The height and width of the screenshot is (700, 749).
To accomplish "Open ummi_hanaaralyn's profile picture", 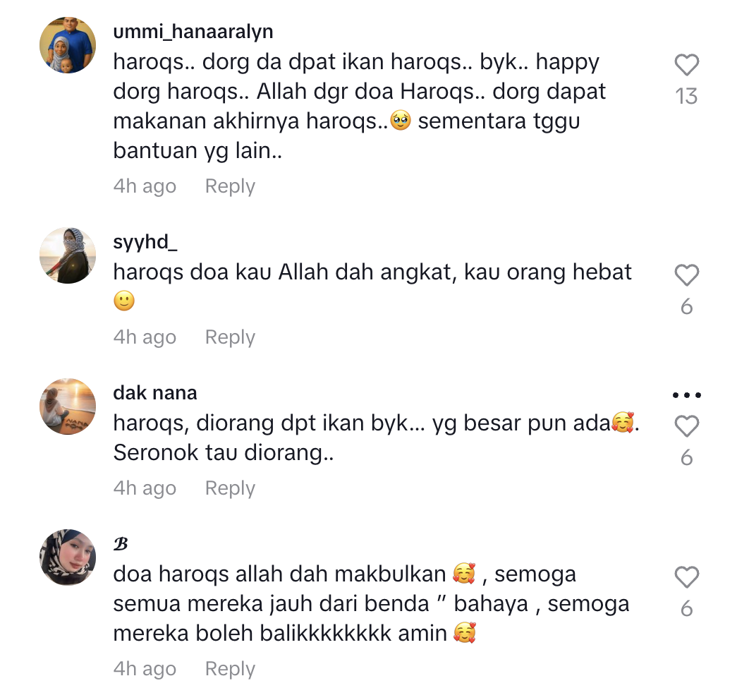I will (x=67, y=45).
